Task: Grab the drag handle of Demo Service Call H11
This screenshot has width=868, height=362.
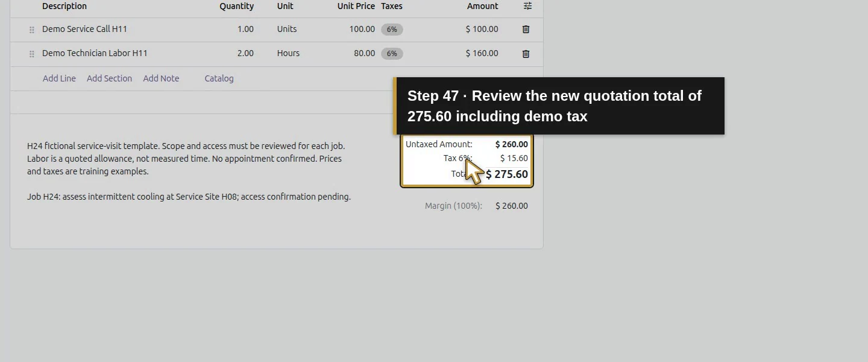Action: (x=32, y=30)
